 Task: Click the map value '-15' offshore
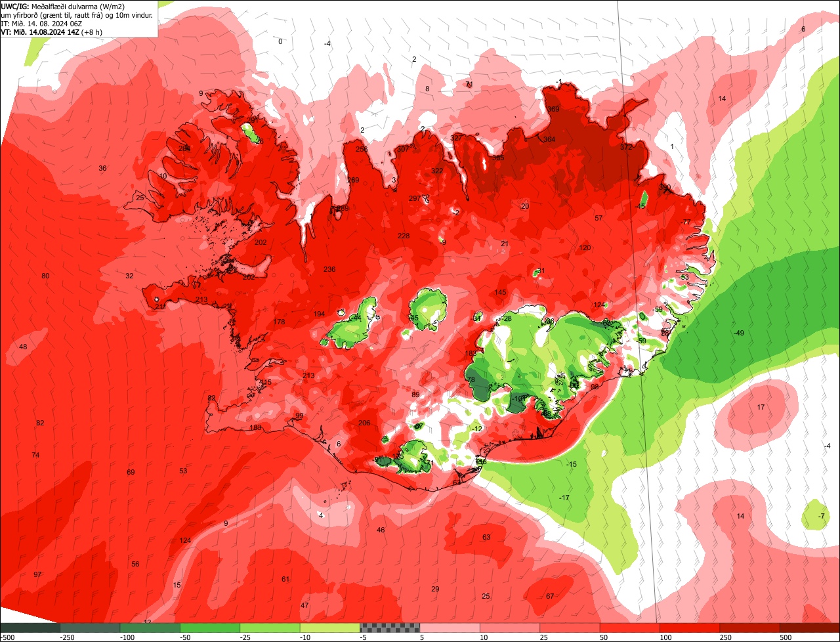click(572, 465)
